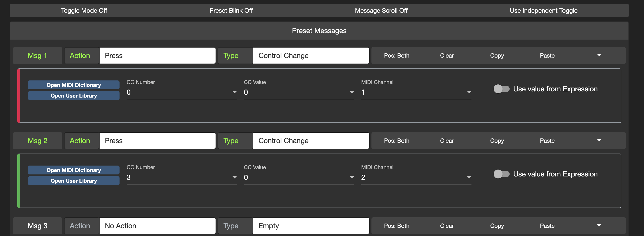Click Message Scroll Off option
The image size is (644, 236).
tap(381, 10)
